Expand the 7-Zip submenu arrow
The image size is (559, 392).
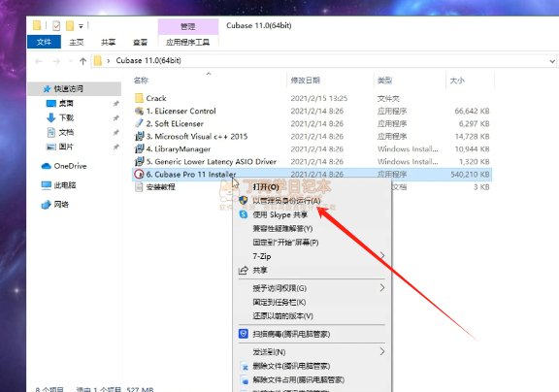[x=382, y=255]
